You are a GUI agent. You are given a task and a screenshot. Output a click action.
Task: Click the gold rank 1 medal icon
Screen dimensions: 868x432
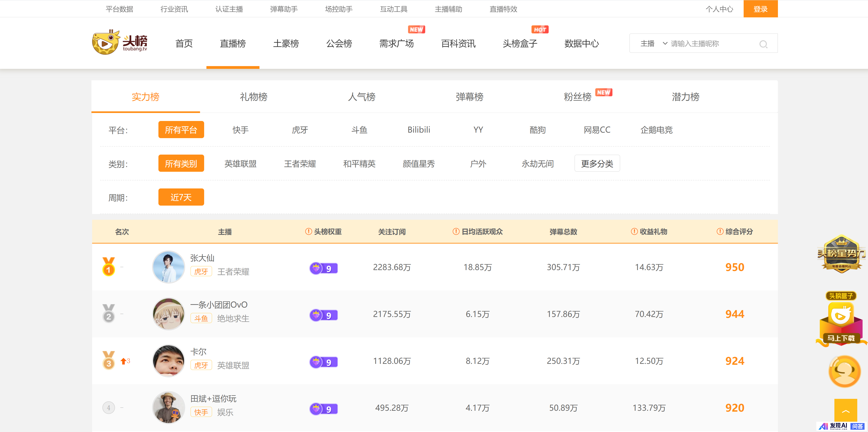point(109,267)
